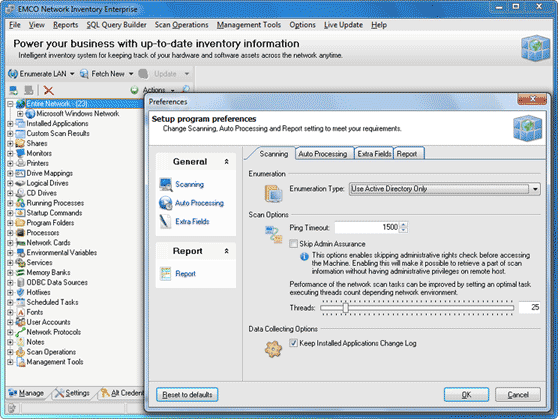Select Drive Mappings in the tree
558x419 pixels.
(x=49, y=173)
